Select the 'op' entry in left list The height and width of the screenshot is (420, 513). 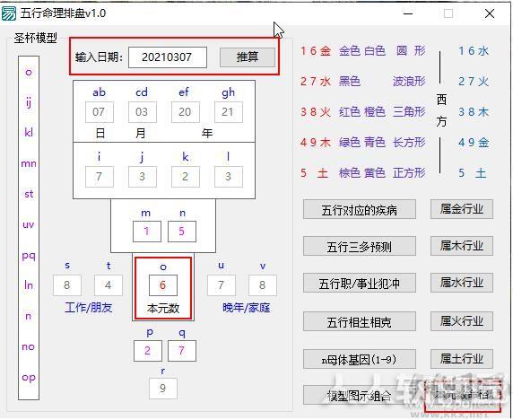tap(29, 378)
